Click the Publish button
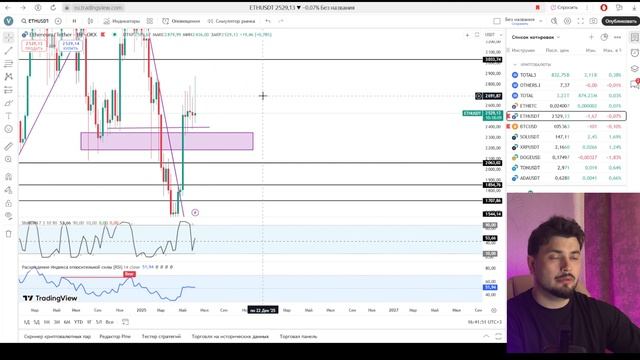Image resolution: width=640 pixels, height=360 pixels. coord(620,21)
